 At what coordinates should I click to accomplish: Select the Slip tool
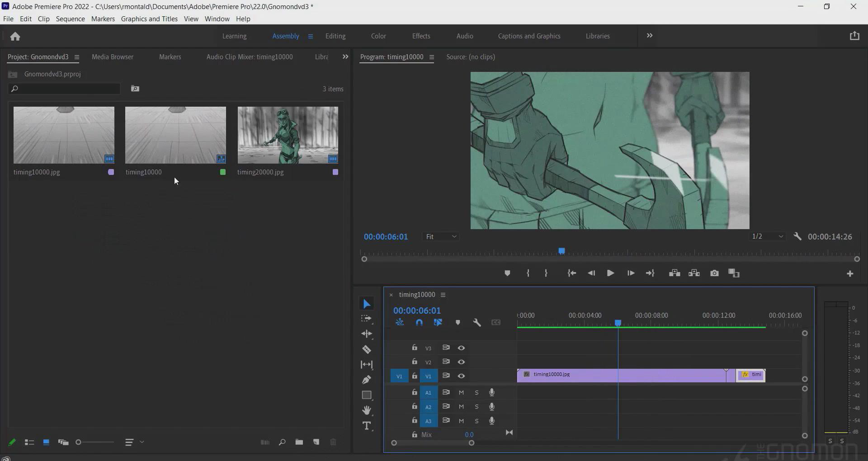(x=367, y=364)
